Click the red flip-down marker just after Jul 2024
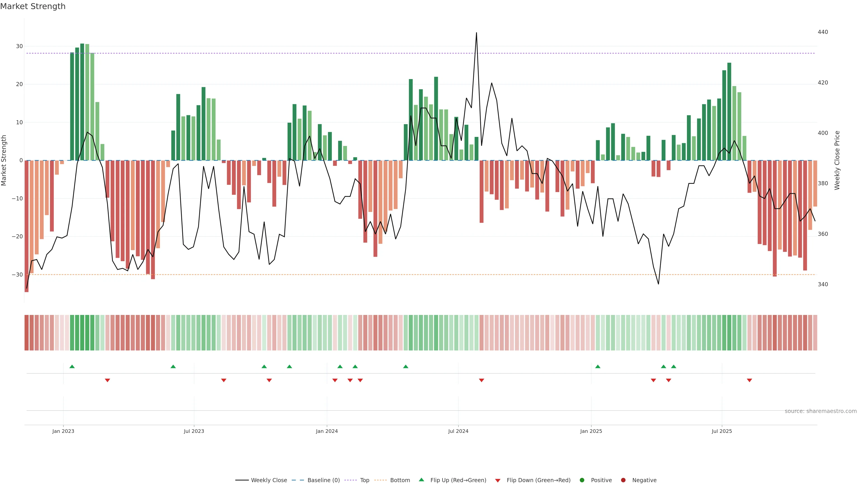This screenshot has width=868, height=488. (x=481, y=380)
